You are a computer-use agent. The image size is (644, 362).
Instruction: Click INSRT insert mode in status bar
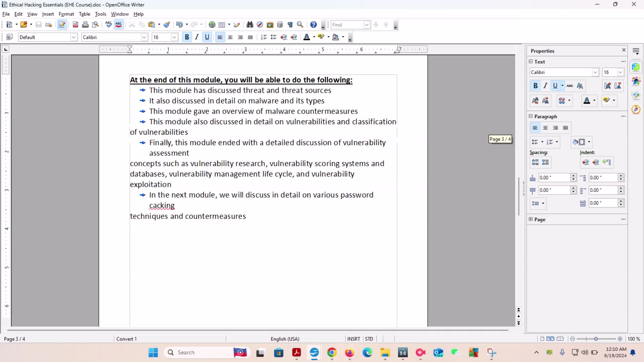click(354, 339)
